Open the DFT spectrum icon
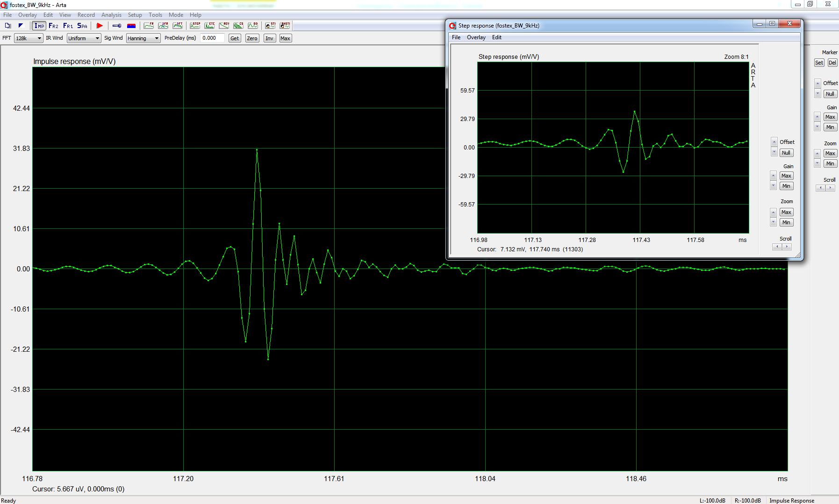 pyautogui.click(x=178, y=26)
